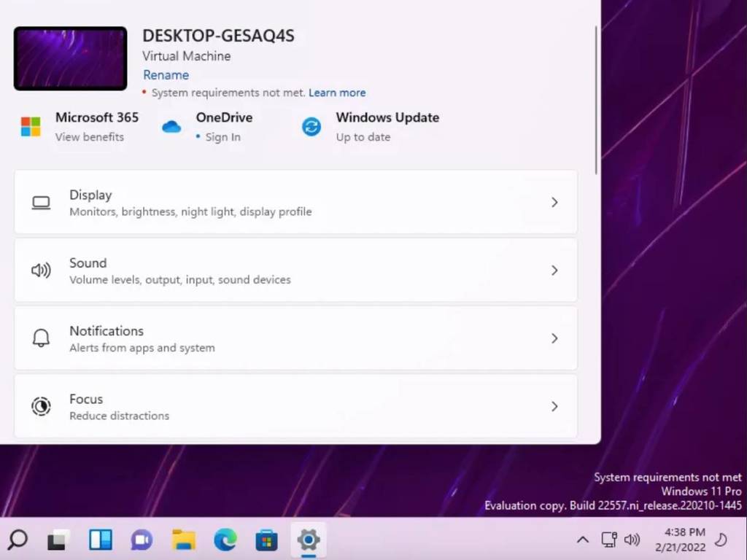Open the Widgets taskbar icon
747x560 pixels.
(101, 540)
